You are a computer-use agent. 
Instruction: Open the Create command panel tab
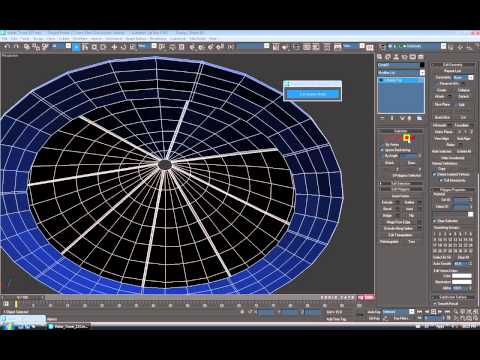[380, 57]
